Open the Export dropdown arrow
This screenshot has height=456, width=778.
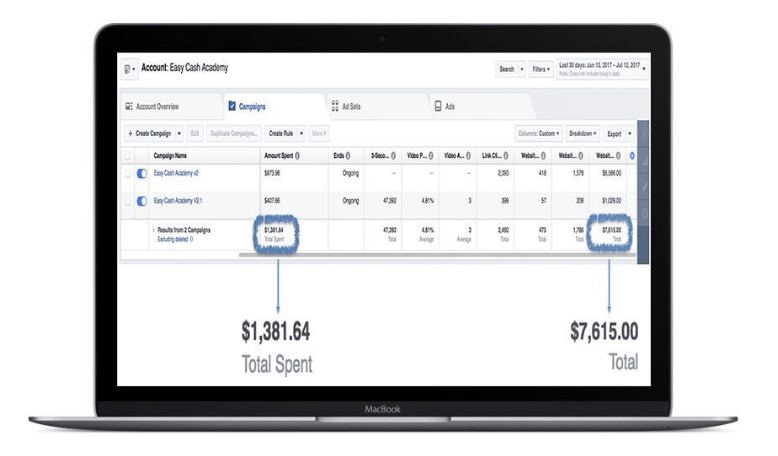pyautogui.click(x=629, y=133)
